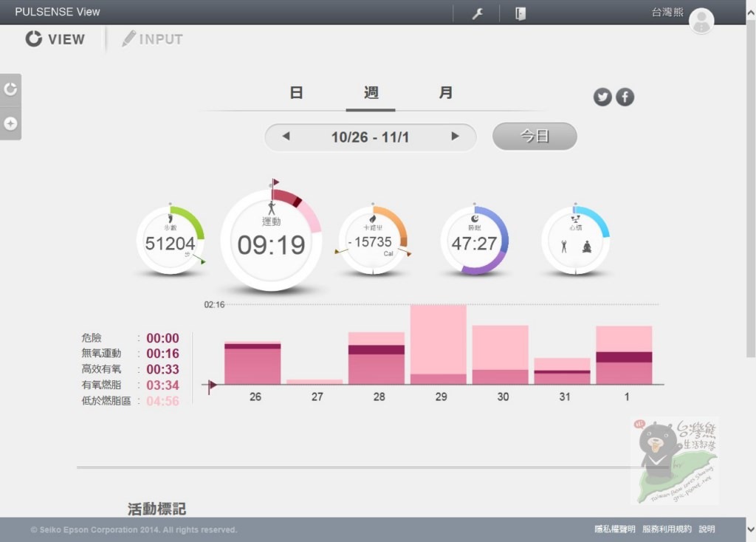Image resolution: width=756 pixels, height=542 pixels.
Task: Click the vertical scrollbar thumb
Action: (x=751, y=188)
